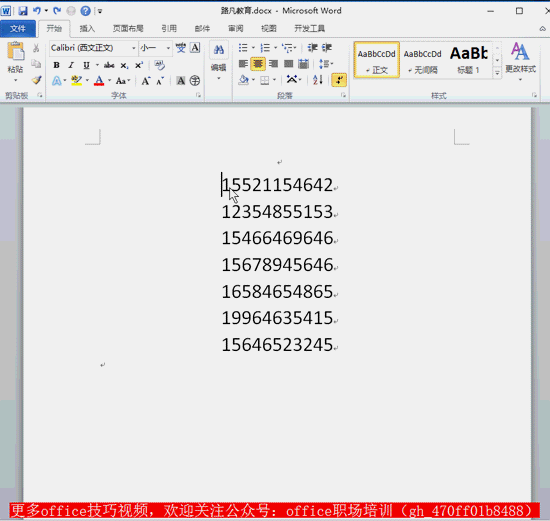
Task: Apply strikethrough formatting (abc)
Action: click(109, 65)
